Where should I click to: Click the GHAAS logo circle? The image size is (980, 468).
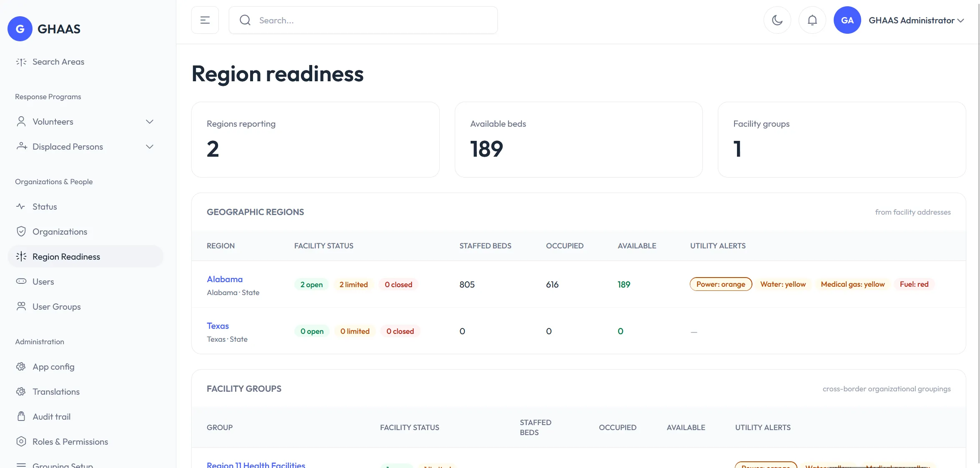[20, 29]
